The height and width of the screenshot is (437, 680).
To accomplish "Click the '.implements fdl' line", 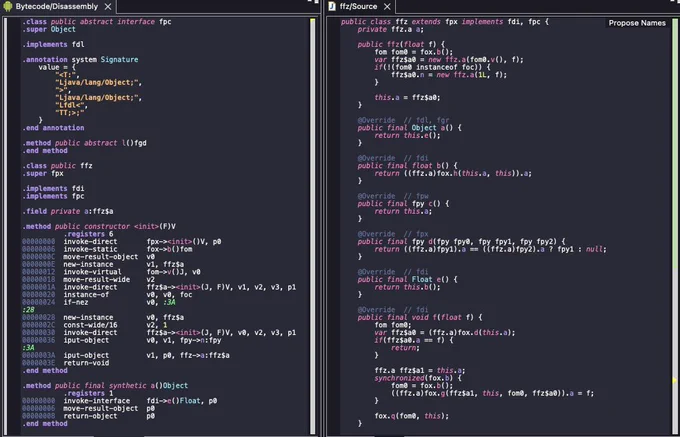I will click(x=53, y=44).
